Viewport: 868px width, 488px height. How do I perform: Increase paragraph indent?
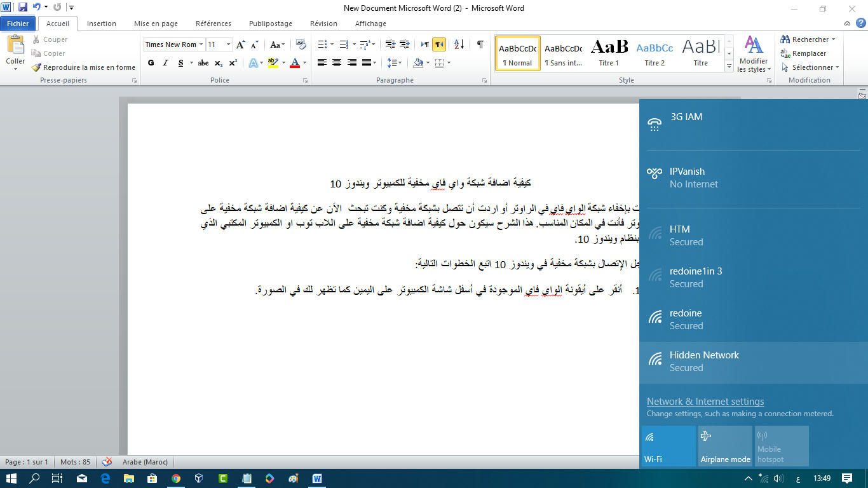click(x=404, y=44)
